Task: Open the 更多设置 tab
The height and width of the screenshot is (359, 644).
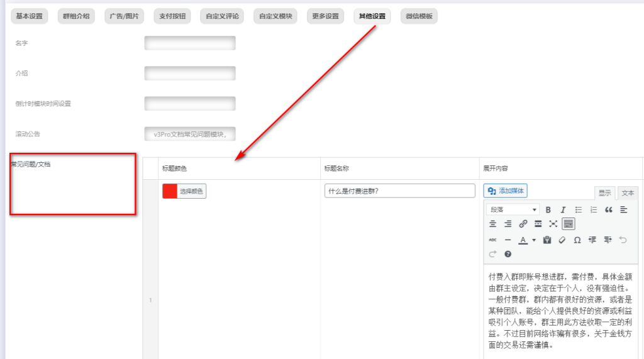Action: (x=325, y=16)
